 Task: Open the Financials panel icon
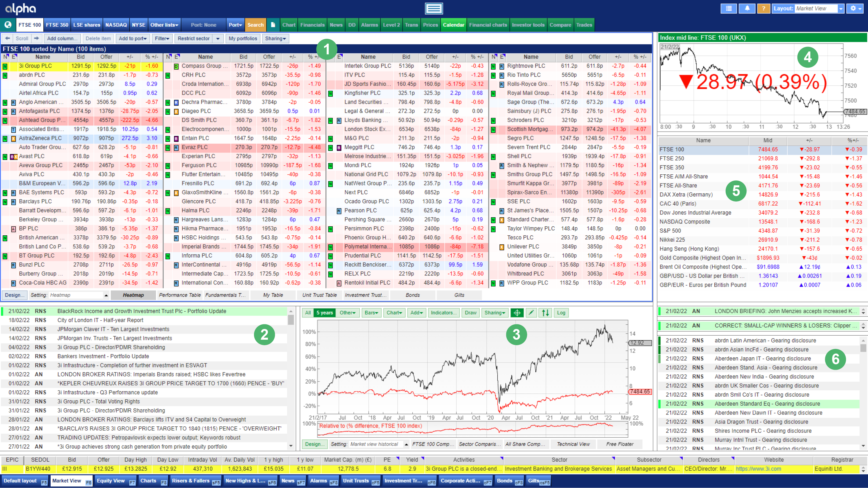[312, 25]
